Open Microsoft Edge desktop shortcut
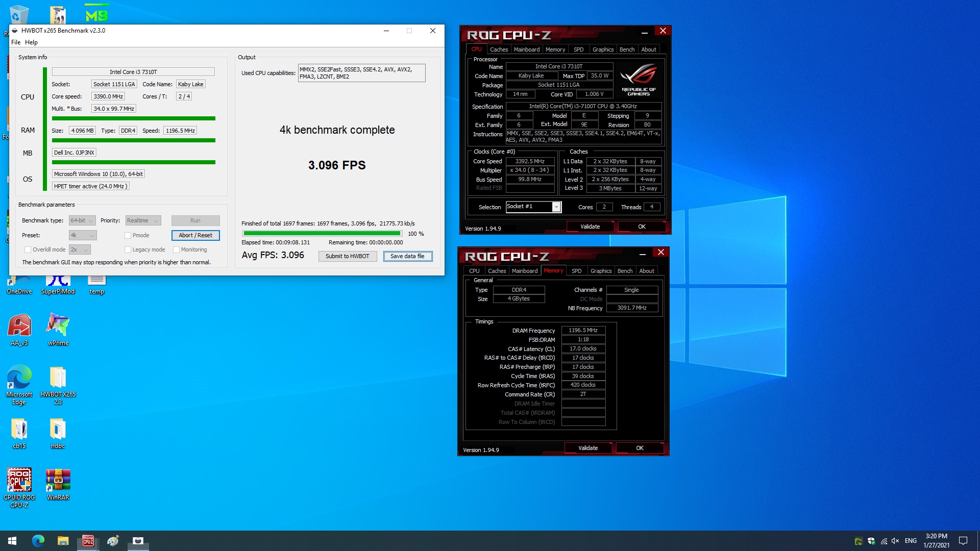980x551 pixels. (19, 385)
